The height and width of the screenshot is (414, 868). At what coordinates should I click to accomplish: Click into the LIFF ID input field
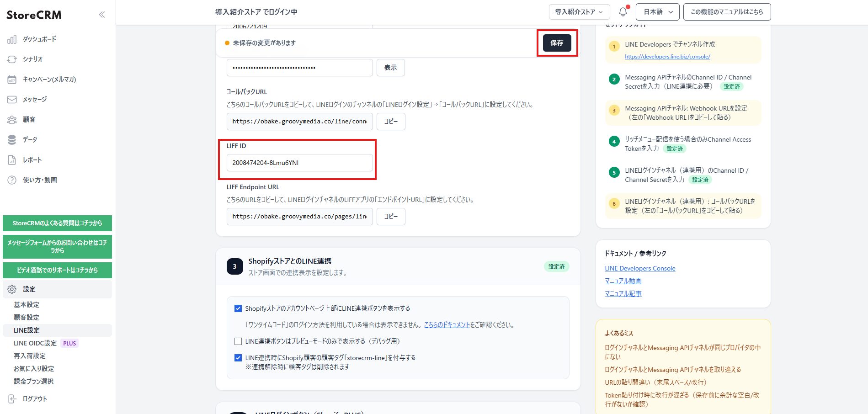[x=299, y=163]
